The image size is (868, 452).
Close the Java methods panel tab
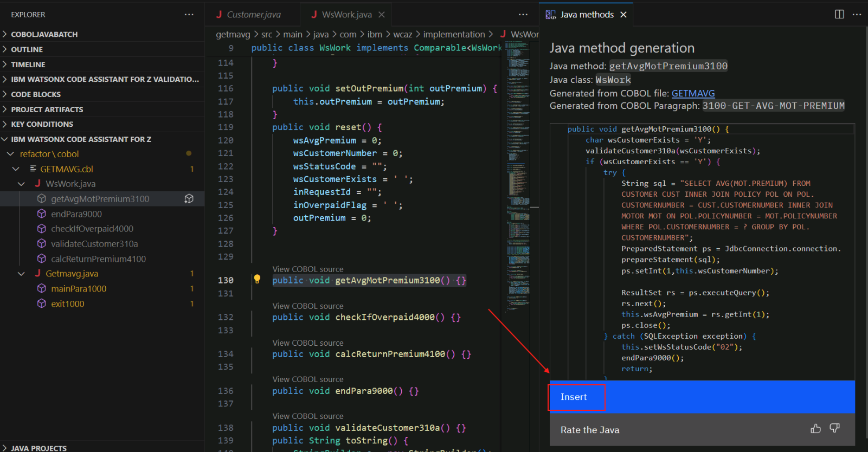point(623,15)
